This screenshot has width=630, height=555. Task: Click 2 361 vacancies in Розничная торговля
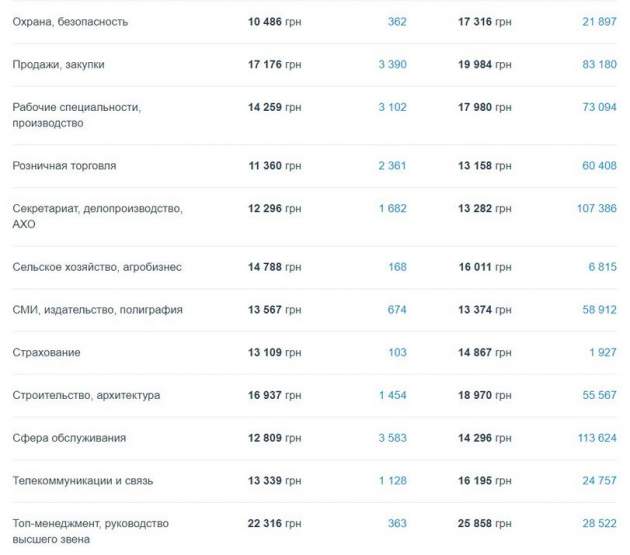pyautogui.click(x=392, y=166)
